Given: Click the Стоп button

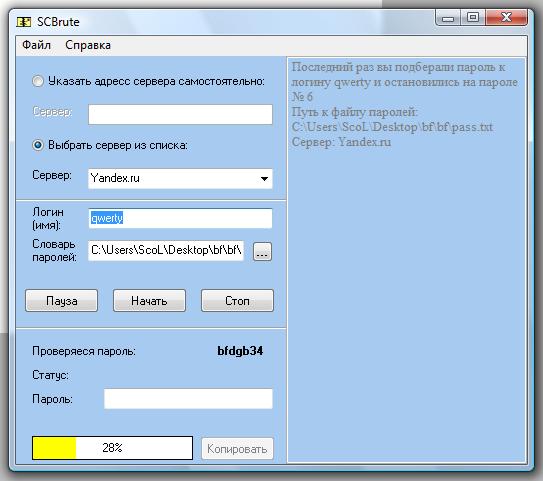Looking at the screenshot, I should point(237,301).
